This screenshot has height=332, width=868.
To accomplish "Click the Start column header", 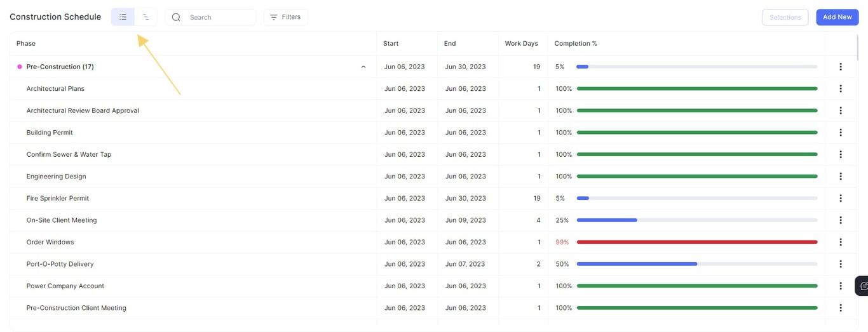I will (x=391, y=43).
